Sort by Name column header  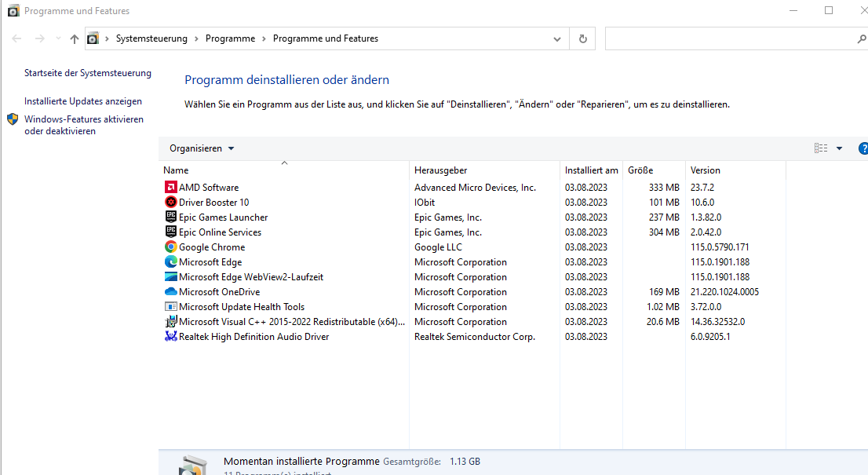[x=284, y=170]
